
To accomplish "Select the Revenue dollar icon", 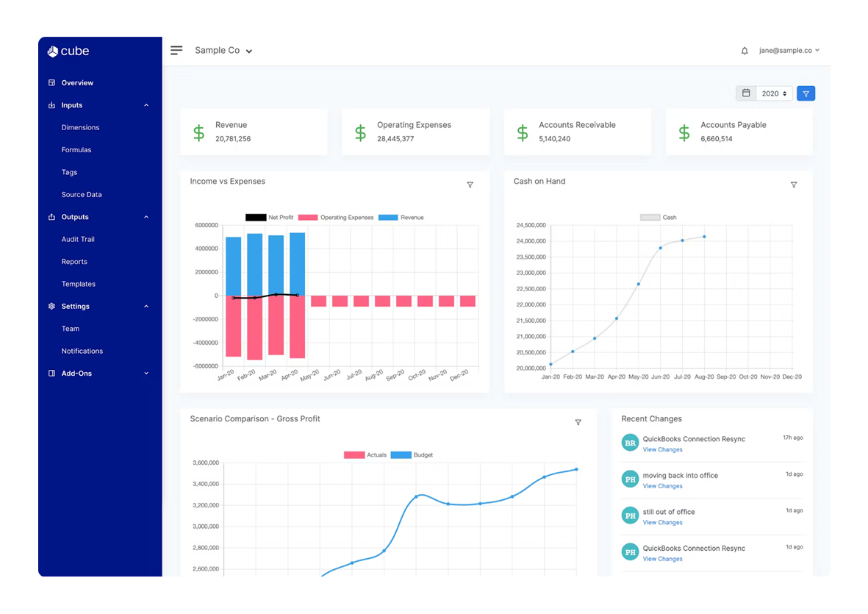I will click(x=198, y=132).
